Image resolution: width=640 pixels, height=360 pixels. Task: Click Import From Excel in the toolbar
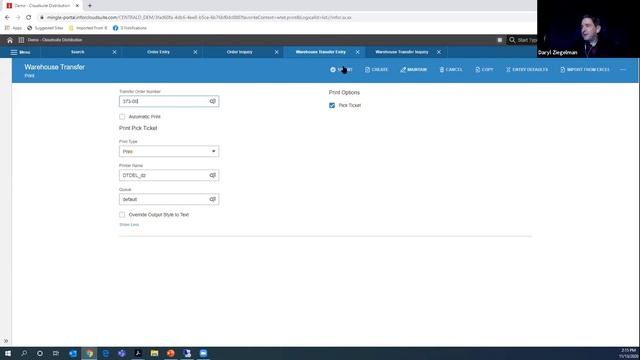[584, 70]
